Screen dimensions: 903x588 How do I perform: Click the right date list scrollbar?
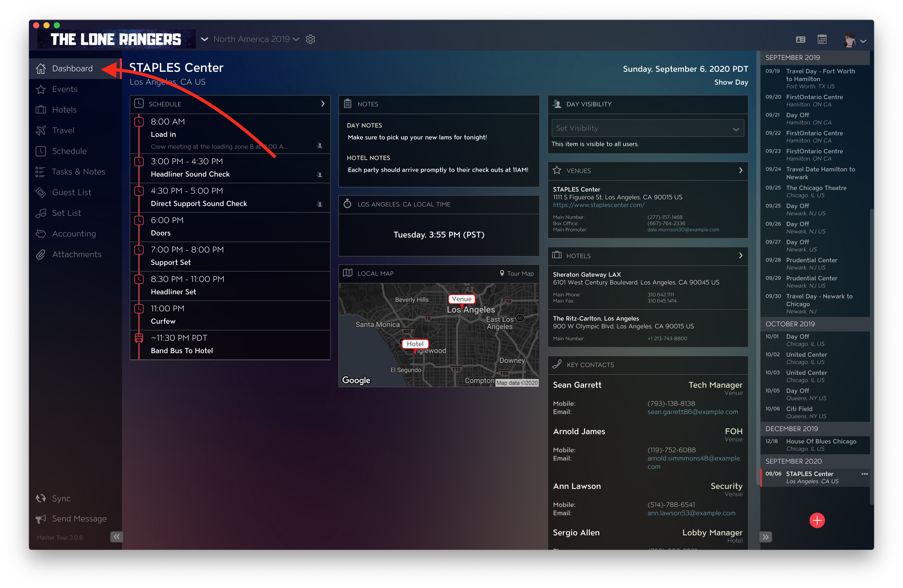click(871, 356)
